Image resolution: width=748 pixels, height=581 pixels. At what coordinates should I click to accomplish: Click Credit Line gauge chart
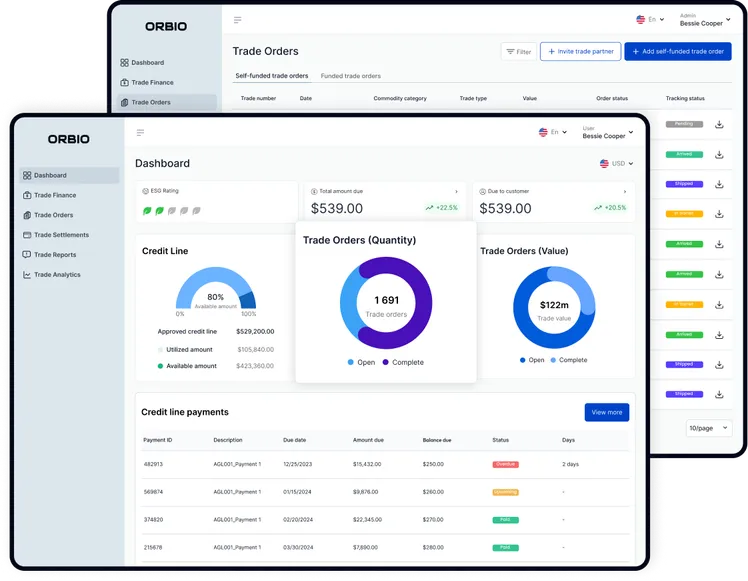216,289
